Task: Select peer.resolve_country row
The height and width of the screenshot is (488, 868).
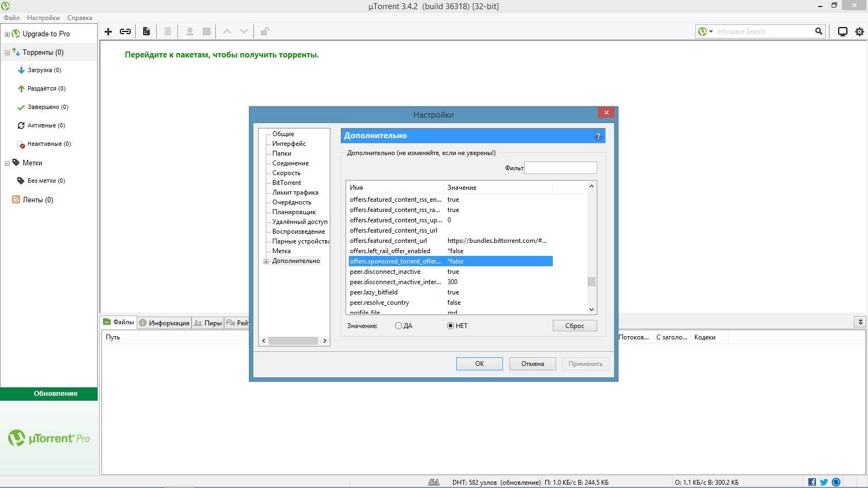Action: [451, 303]
